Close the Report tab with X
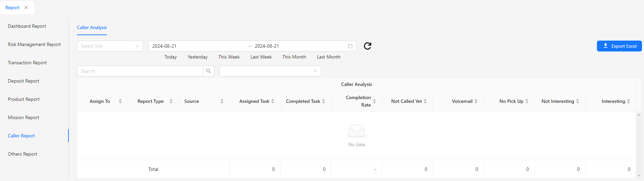644x181 pixels. point(26,7)
